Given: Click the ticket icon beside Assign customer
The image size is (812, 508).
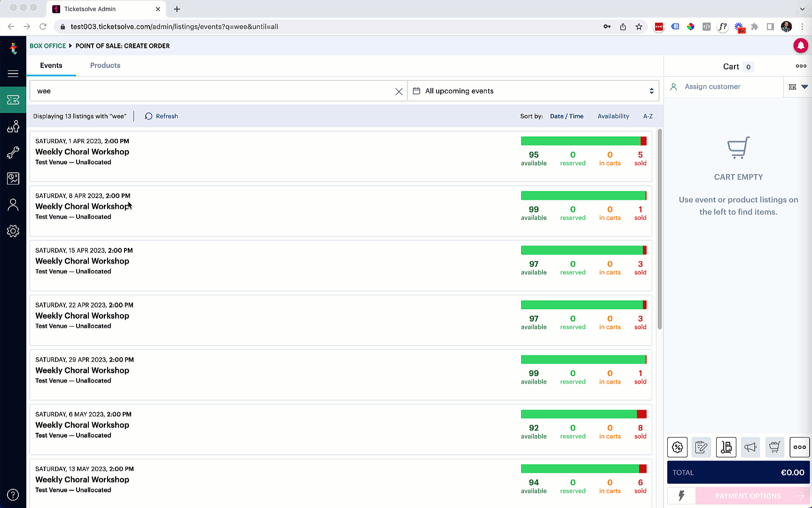Looking at the screenshot, I should click(x=792, y=87).
